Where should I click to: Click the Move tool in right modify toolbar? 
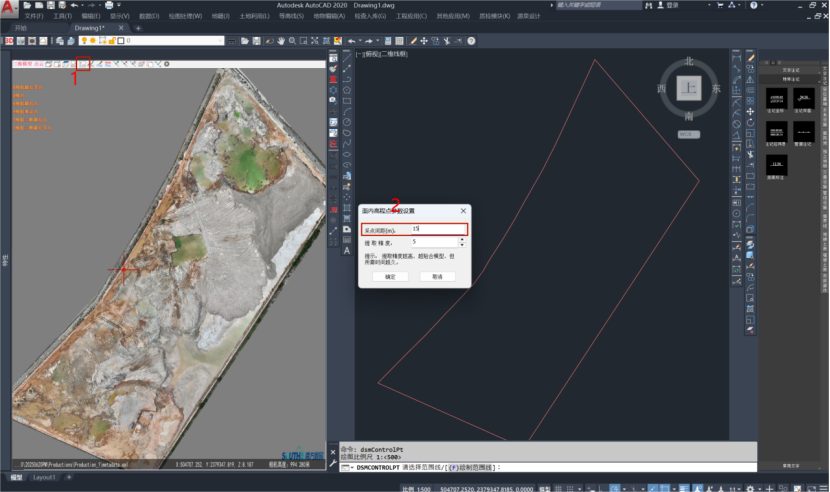click(750, 111)
